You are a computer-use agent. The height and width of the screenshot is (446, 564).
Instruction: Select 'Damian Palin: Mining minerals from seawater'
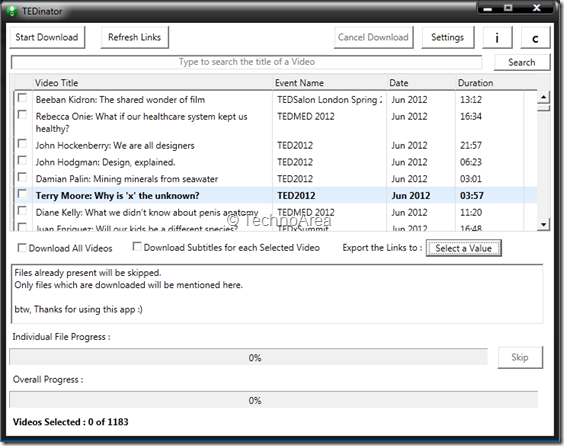click(127, 179)
